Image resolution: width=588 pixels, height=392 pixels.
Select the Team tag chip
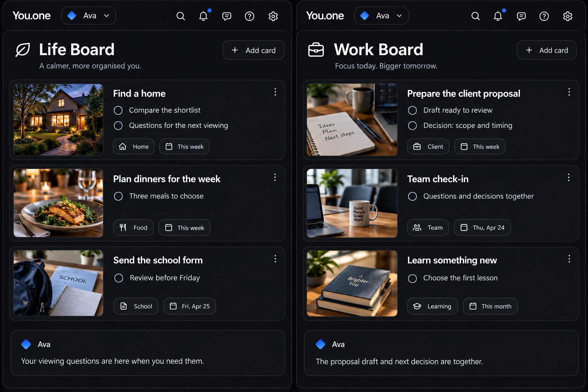pos(428,227)
